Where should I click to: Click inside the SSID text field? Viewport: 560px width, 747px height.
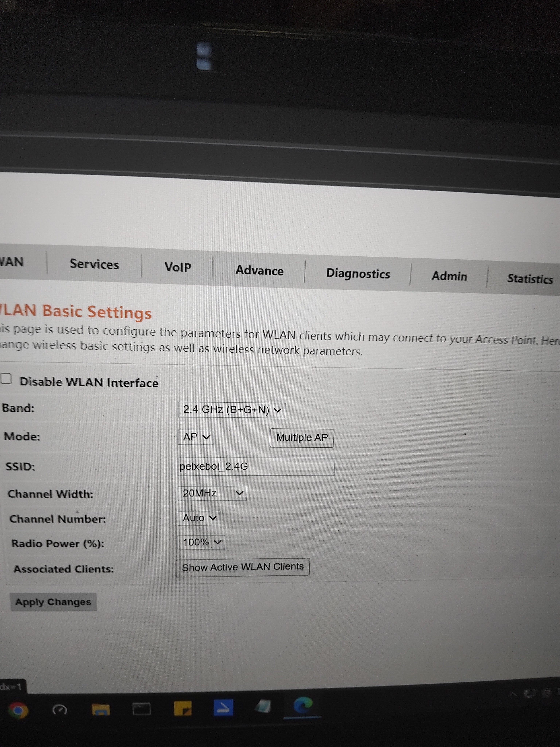(256, 467)
